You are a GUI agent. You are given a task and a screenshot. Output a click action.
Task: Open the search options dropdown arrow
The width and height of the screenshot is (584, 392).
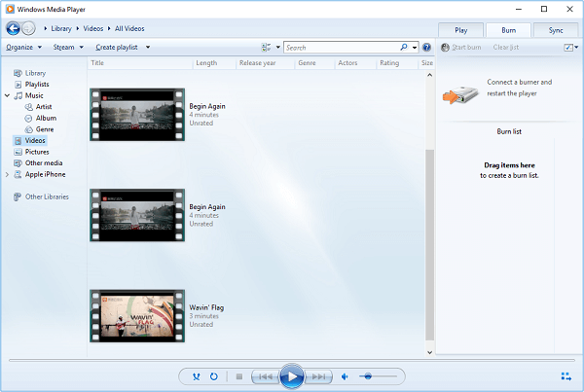coord(415,48)
